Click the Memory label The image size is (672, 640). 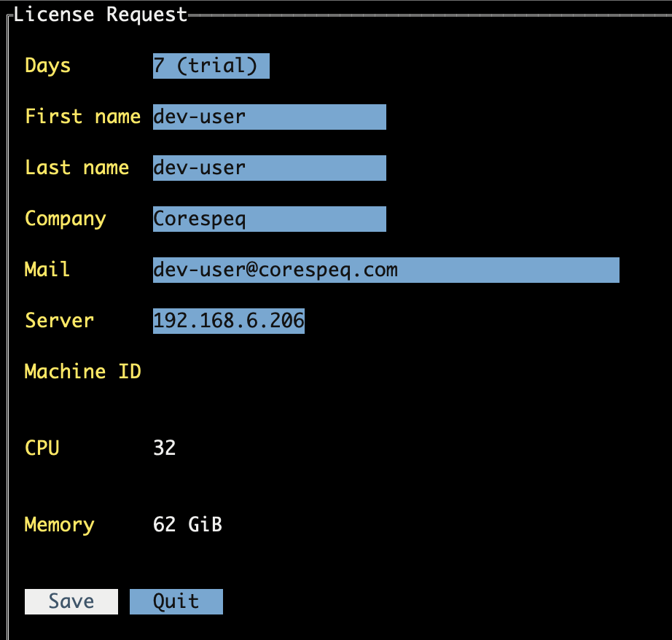pyautogui.click(x=59, y=525)
